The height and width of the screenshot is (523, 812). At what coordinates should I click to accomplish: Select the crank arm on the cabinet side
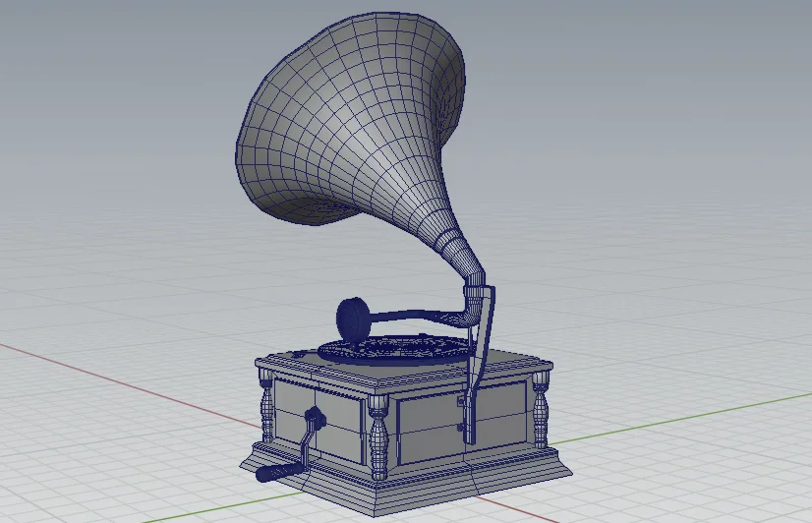312,436
